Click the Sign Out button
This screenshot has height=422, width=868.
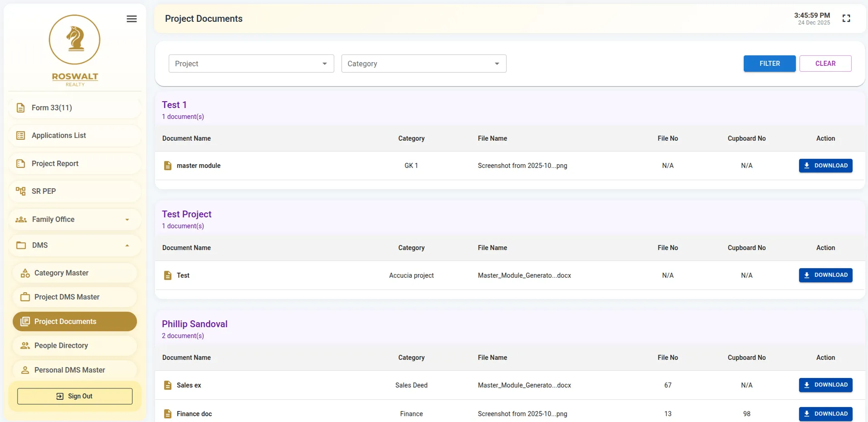coord(75,396)
